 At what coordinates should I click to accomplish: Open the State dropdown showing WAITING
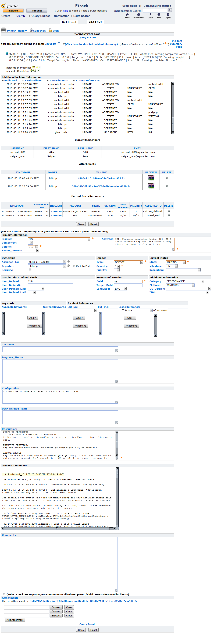184,262
